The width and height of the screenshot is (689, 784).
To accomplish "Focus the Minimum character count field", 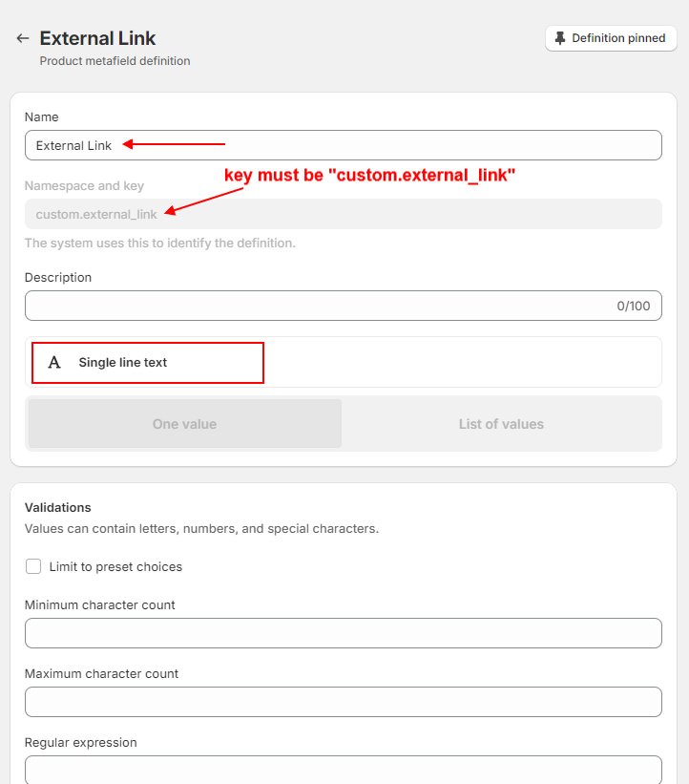I will [344, 633].
